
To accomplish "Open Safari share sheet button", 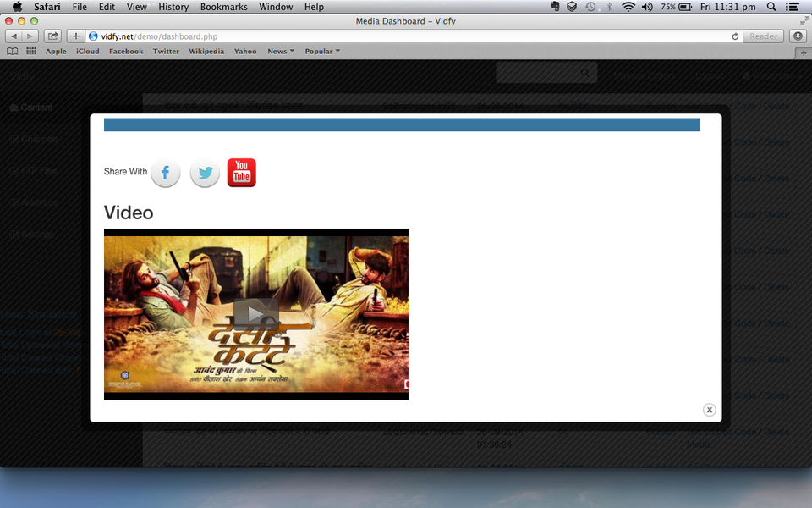I will 52,36.
